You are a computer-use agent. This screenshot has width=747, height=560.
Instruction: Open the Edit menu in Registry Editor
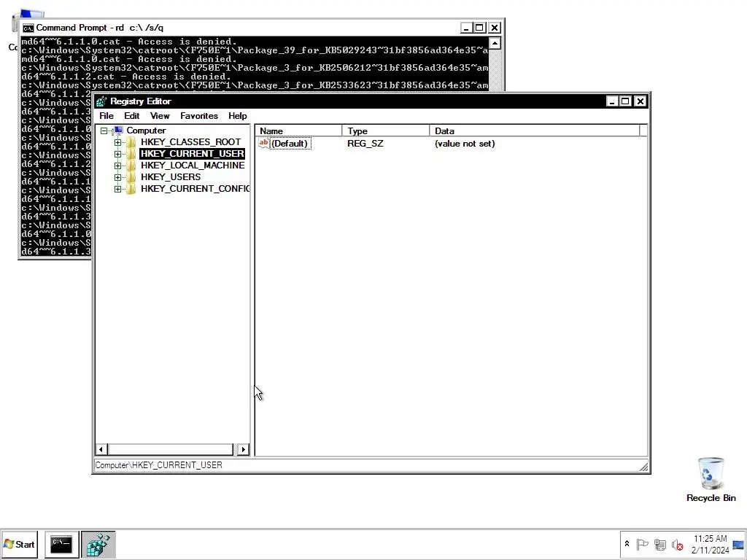click(x=131, y=116)
